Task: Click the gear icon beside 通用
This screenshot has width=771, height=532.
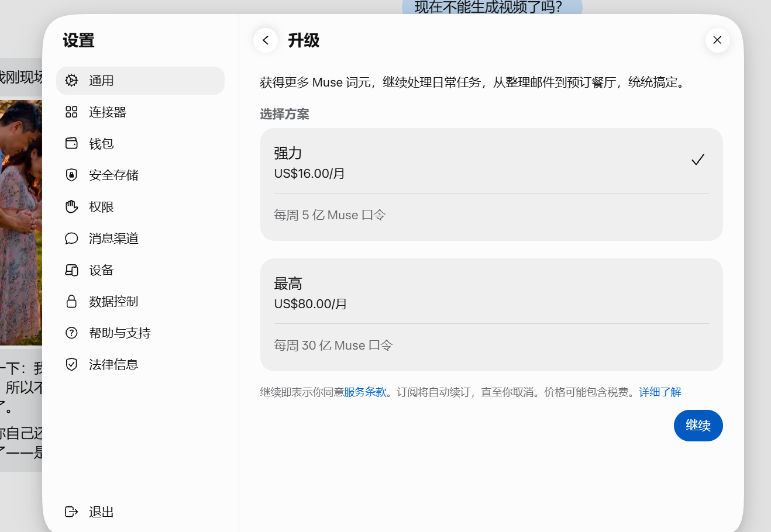Action: click(71, 81)
